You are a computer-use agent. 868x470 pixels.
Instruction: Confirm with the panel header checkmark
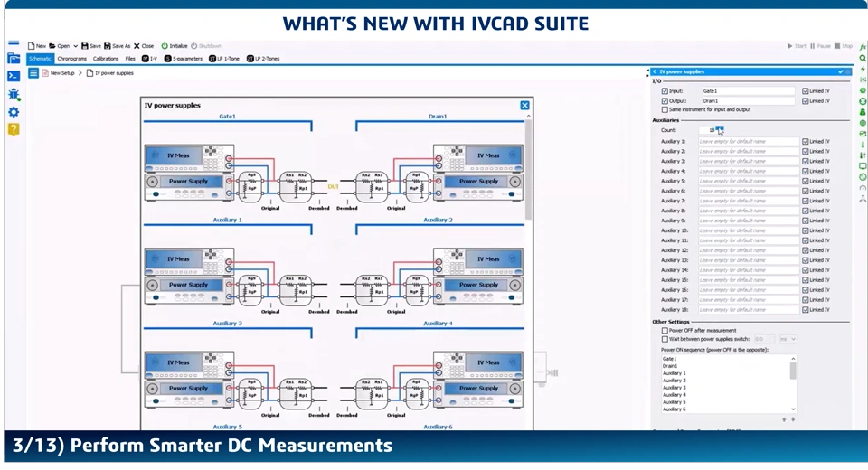[841, 71]
